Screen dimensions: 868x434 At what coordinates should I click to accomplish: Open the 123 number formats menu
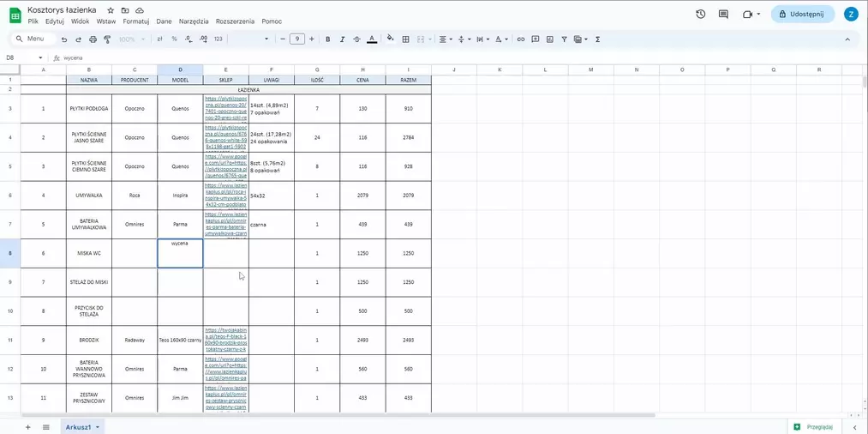coord(218,39)
